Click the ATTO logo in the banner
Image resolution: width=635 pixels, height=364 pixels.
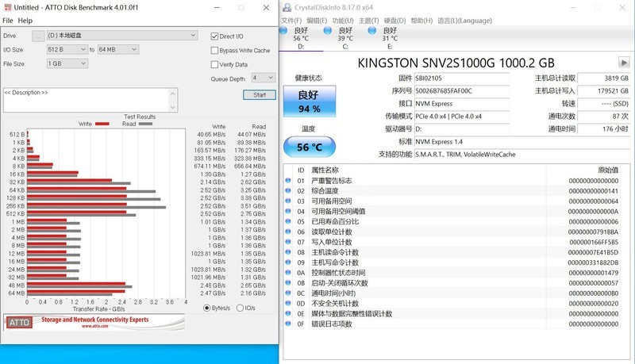pyautogui.click(x=19, y=322)
